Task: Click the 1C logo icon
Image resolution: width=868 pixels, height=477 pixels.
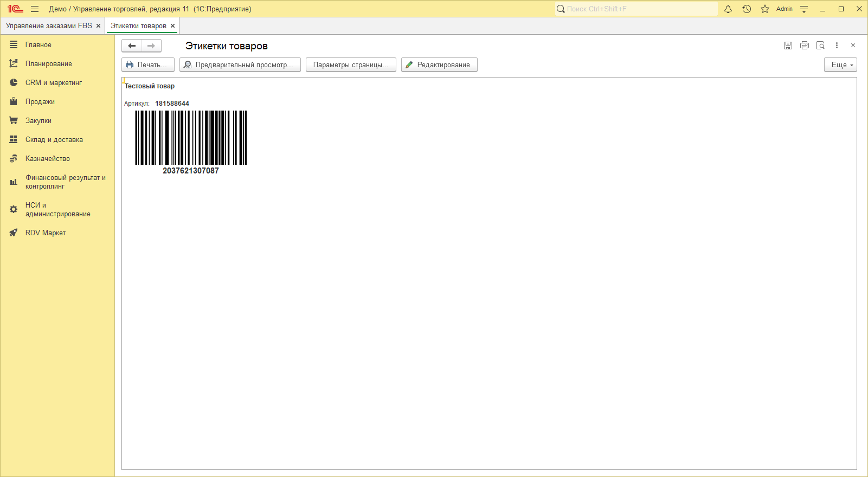Action: 15,9
